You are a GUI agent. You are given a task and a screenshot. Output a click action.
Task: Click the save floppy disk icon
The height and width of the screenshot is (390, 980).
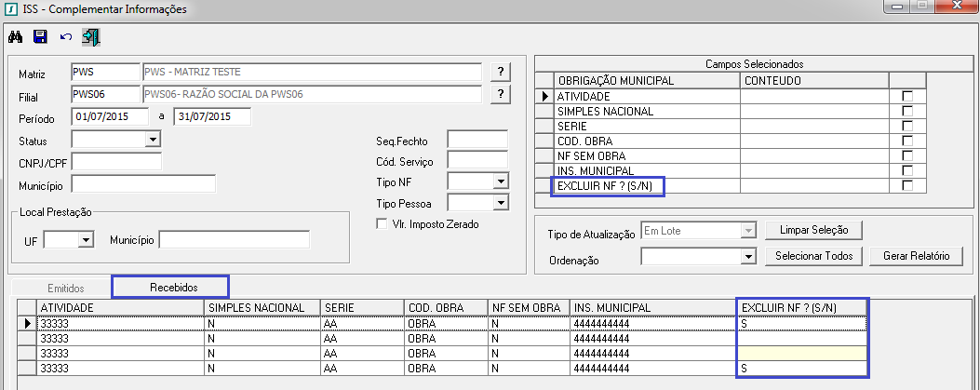click(x=40, y=37)
